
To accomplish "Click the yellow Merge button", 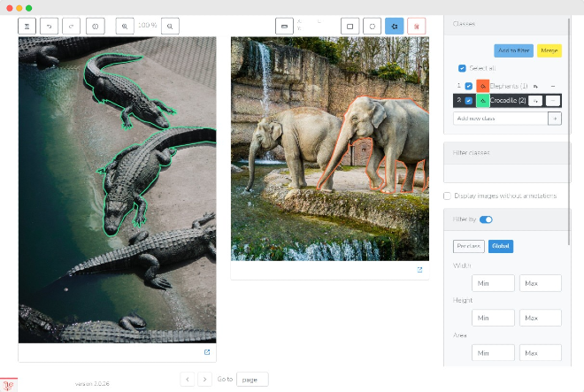I will 549,50.
